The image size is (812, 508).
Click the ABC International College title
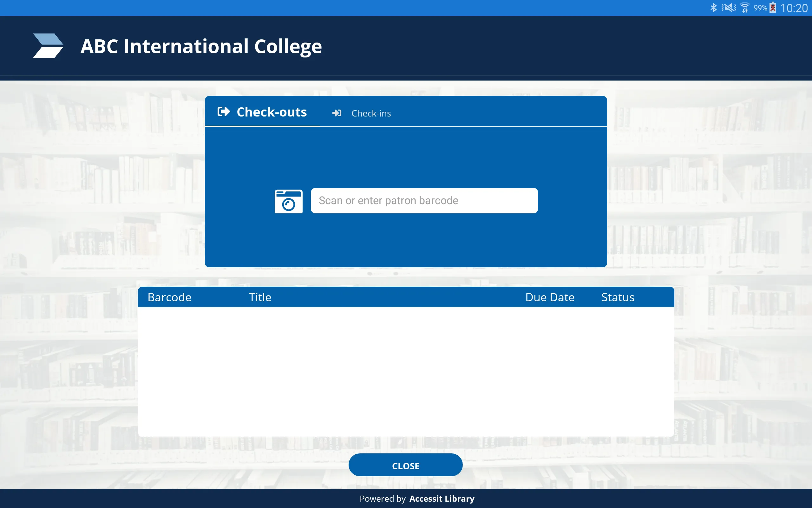pos(201,46)
